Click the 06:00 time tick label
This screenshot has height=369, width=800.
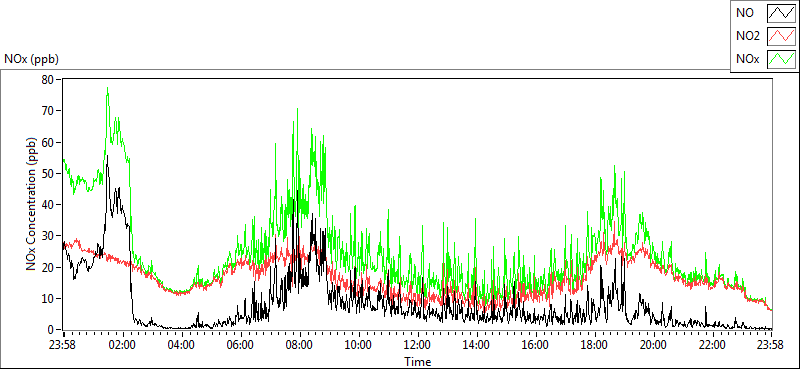click(x=240, y=345)
